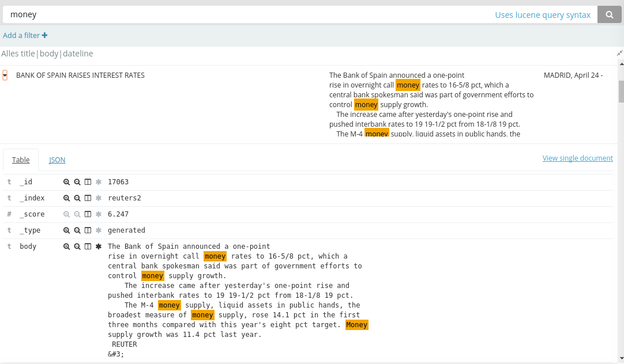Filter for field present on _index row

99,198
